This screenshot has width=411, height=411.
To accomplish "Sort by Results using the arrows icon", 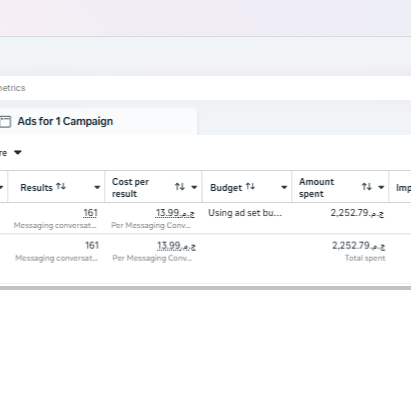I will pyautogui.click(x=61, y=186).
